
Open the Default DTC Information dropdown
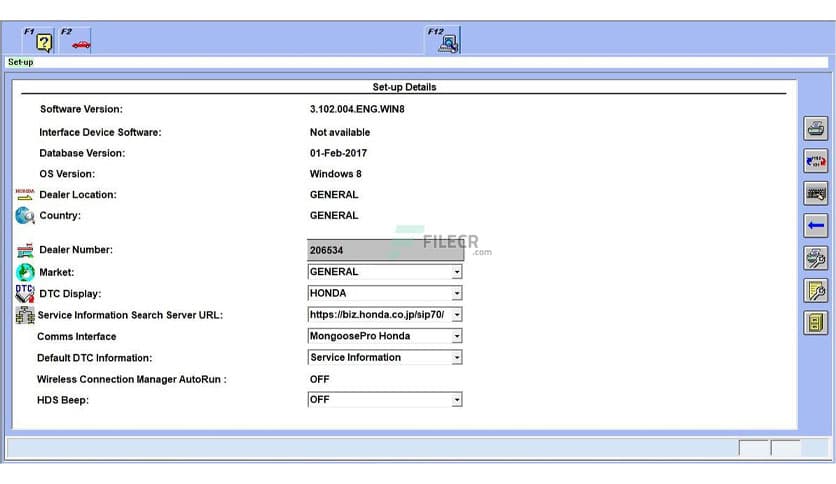pos(385,357)
